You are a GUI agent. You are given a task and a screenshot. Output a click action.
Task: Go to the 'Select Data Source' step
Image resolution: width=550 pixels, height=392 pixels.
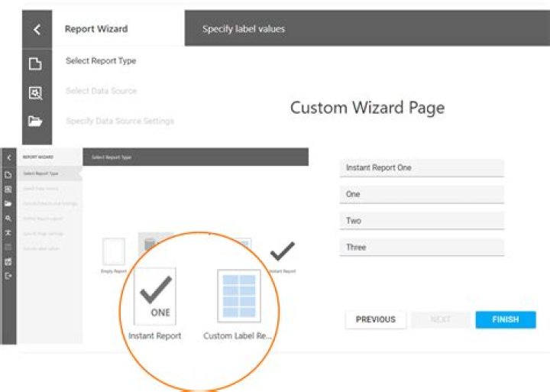101,91
